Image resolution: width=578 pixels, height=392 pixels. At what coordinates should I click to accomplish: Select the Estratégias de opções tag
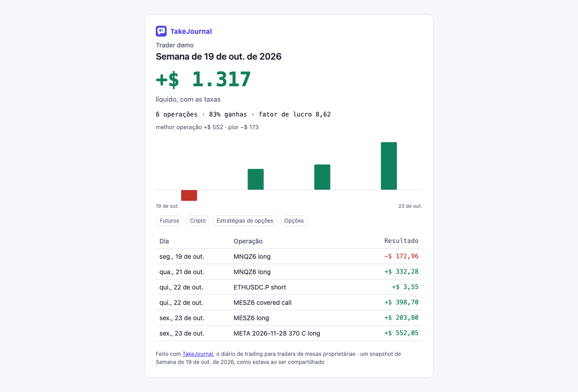tap(245, 221)
